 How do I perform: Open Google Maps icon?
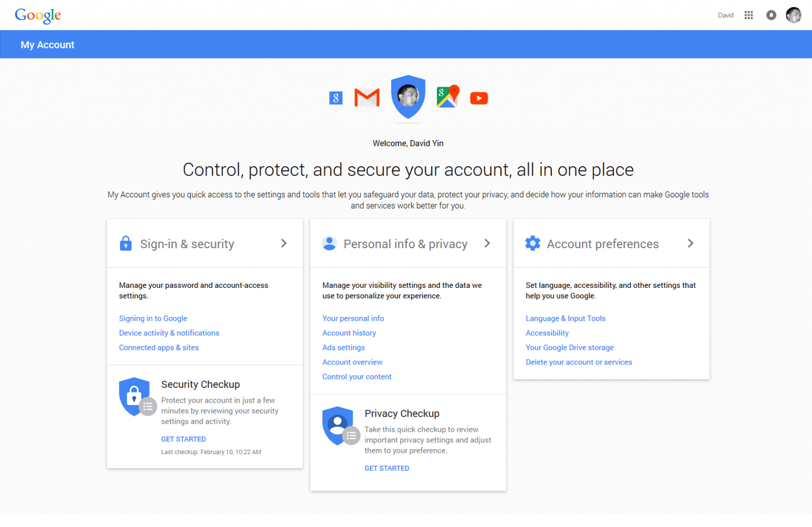pyautogui.click(x=447, y=97)
